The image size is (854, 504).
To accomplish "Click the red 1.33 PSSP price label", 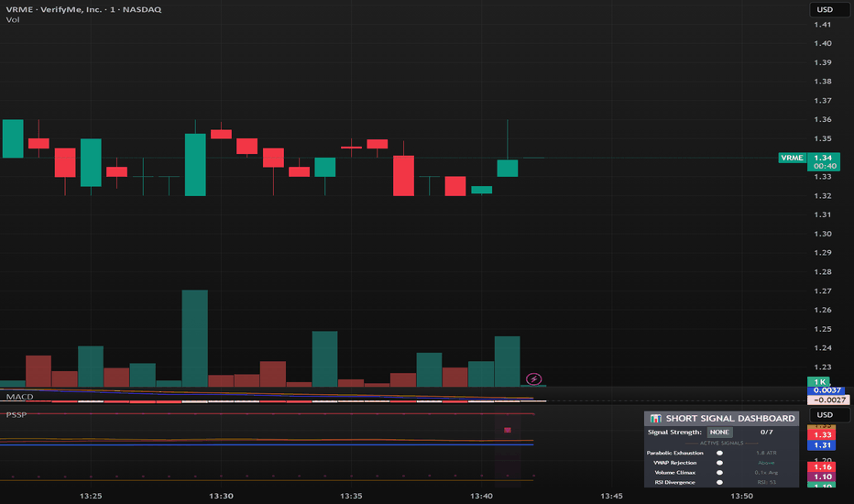I will (822, 434).
